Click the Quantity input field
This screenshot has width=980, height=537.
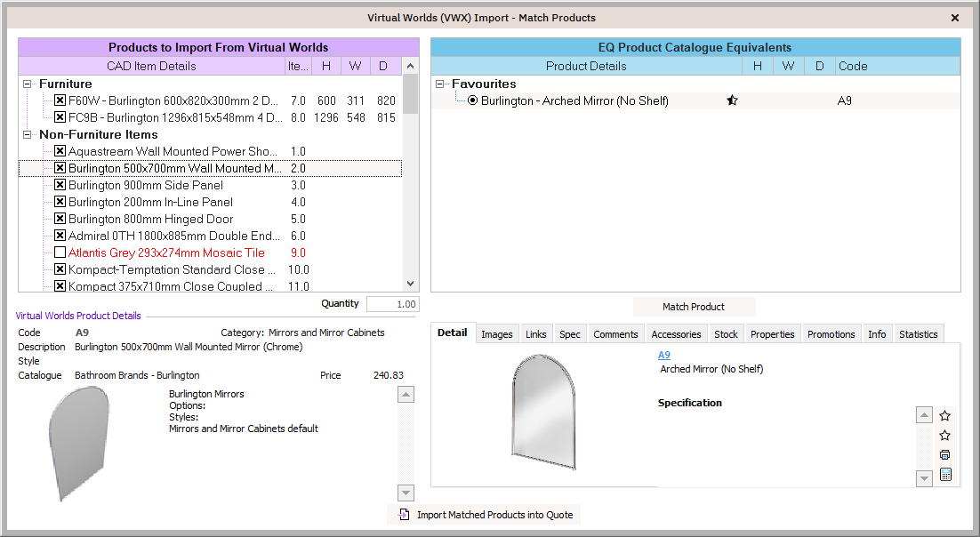tap(392, 304)
